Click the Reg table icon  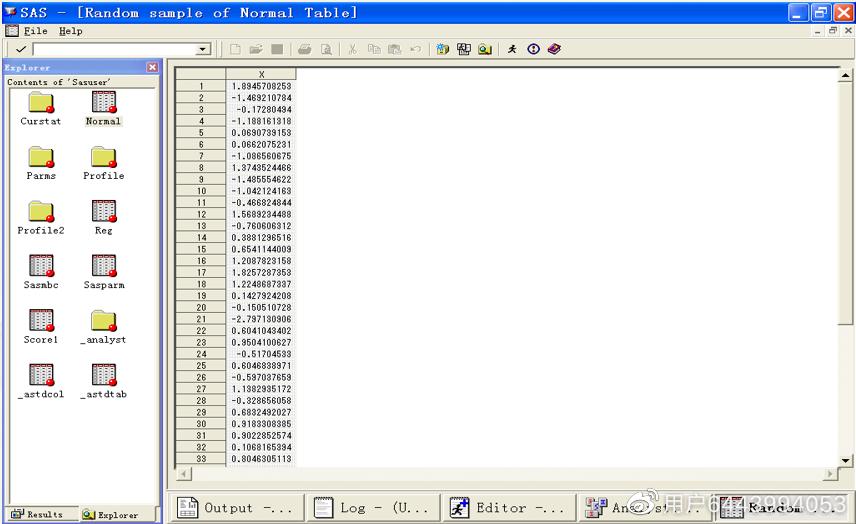pyautogui.click(x=103, y=212)
